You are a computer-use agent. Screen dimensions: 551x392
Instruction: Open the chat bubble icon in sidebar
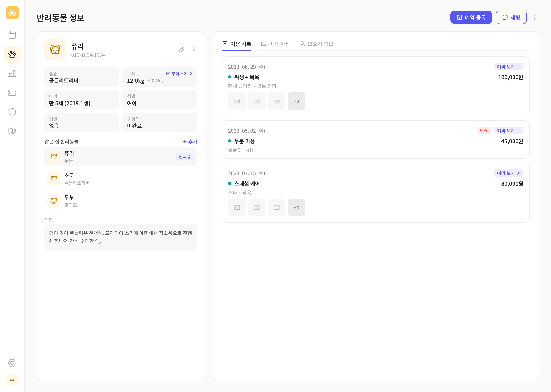click(12, 112)
